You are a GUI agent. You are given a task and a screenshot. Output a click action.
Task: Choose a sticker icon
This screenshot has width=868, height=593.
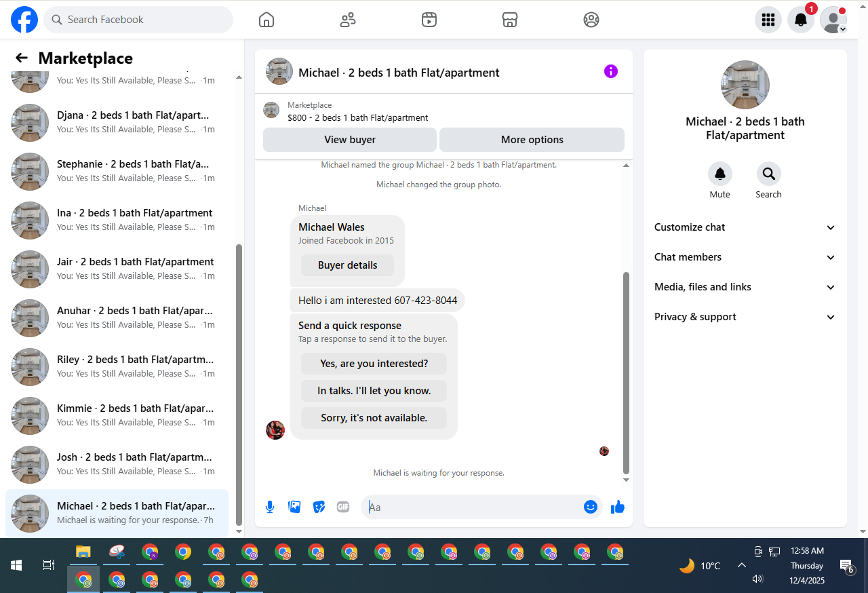tap(319, 507)
